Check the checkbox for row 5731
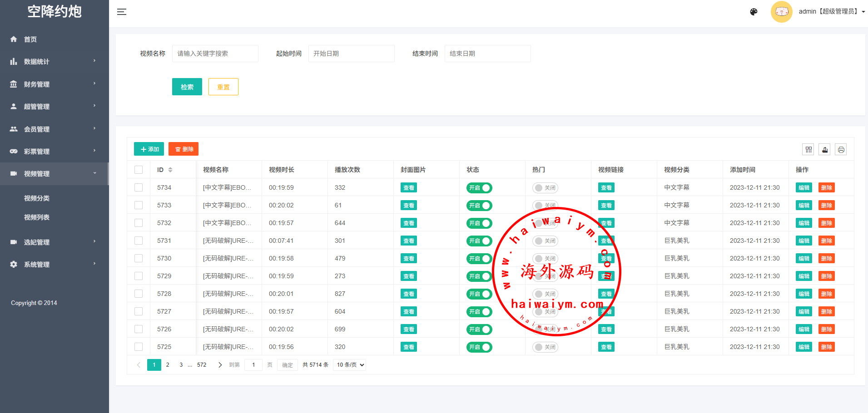Image resolution: width=868 pixels, height=413 pixels. [139, 241]
